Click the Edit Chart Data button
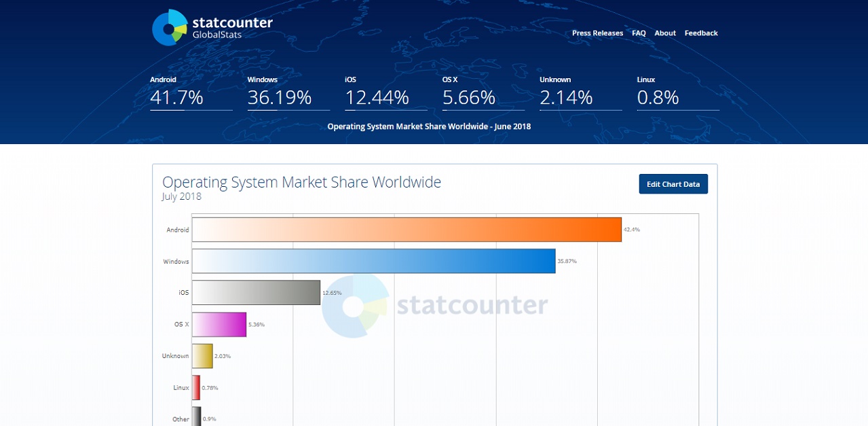The image size is (868, 426). [673, 184]
